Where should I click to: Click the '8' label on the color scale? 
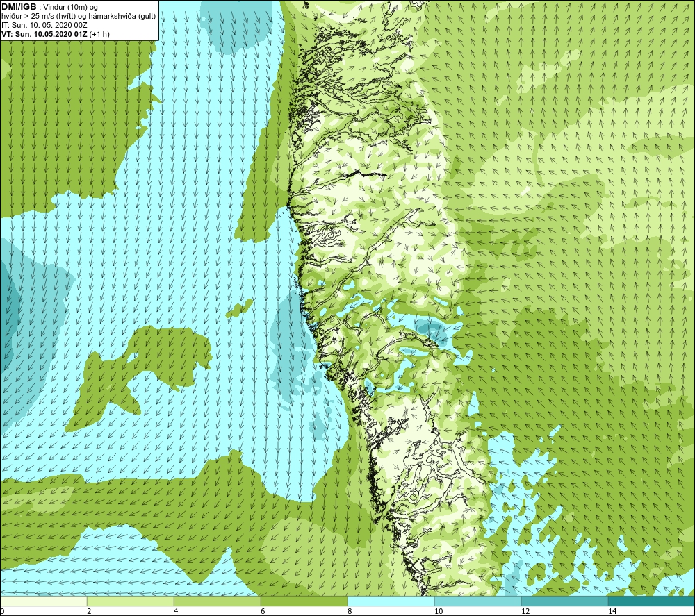(350, 611)
